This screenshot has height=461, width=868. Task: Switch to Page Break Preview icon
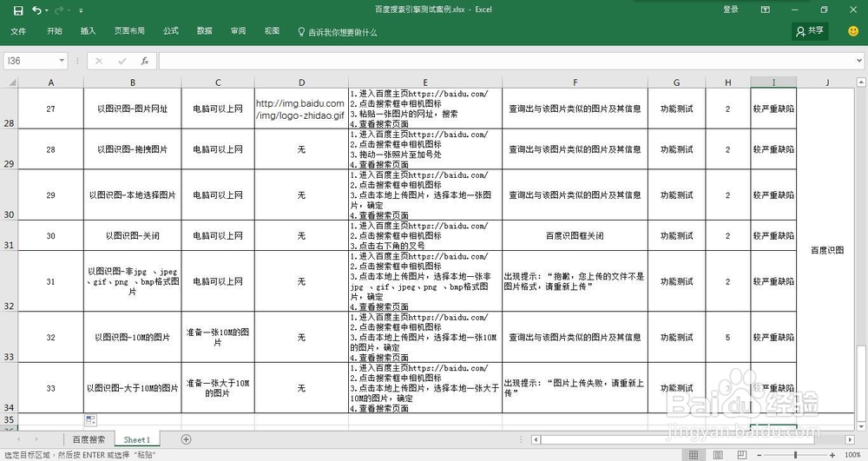[x=742, y=455]
